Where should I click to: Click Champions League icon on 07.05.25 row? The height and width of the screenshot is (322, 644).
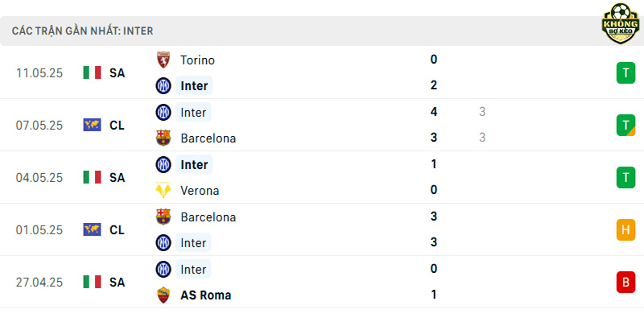coord(92,125)
